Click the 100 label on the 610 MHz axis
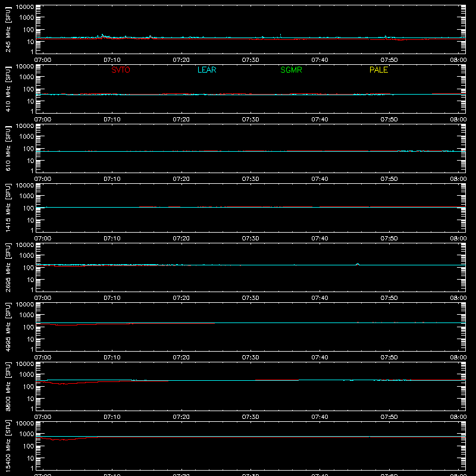Viewport: 476px width, 476px height. pos(29,148)
